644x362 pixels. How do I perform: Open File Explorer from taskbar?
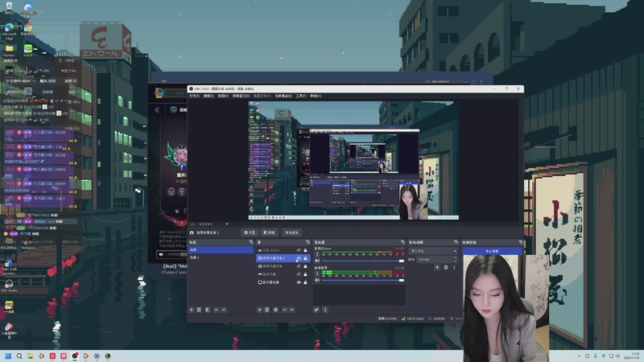point(30,356)
